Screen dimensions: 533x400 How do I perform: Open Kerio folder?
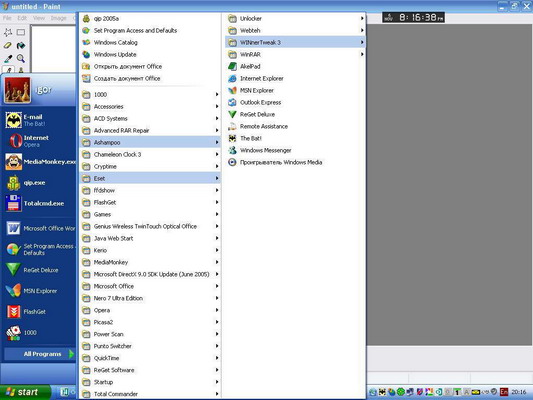coord(150,250)
